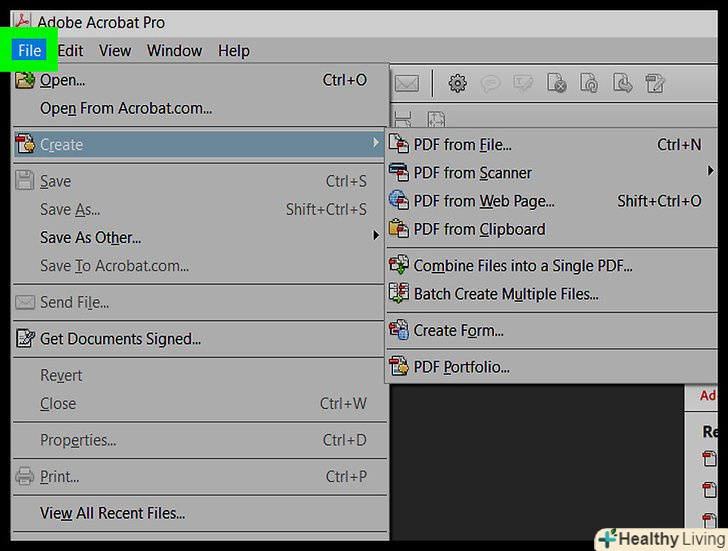Screen dimensions: 728x551
Task: Choose Create Form label
Action: pos(458,331)
